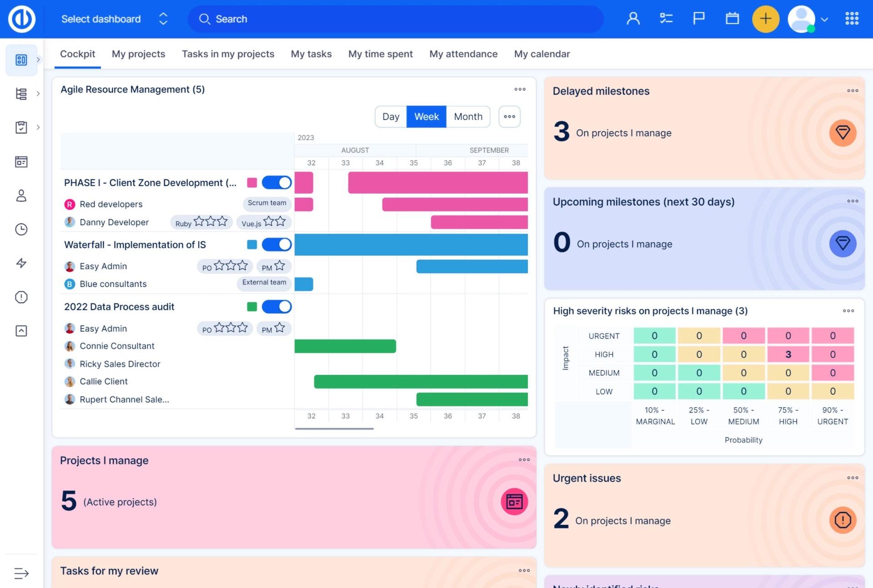Open Delayed milestones options menu
The image size is (873, 588).
(x=852, y=90)
